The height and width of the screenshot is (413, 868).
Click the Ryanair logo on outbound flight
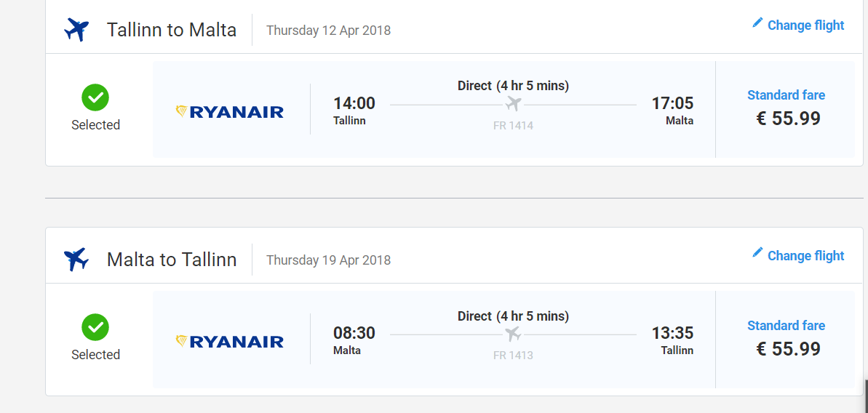point(229,112)
